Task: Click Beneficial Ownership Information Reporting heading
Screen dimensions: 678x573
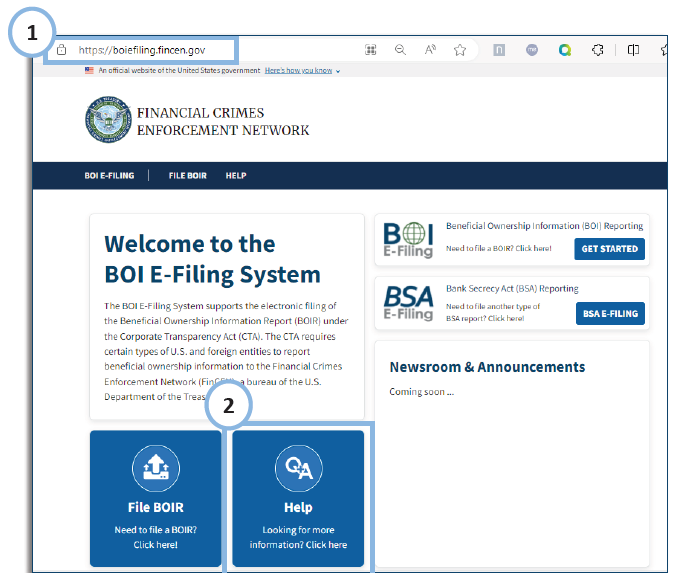Action: pos(544,226)
